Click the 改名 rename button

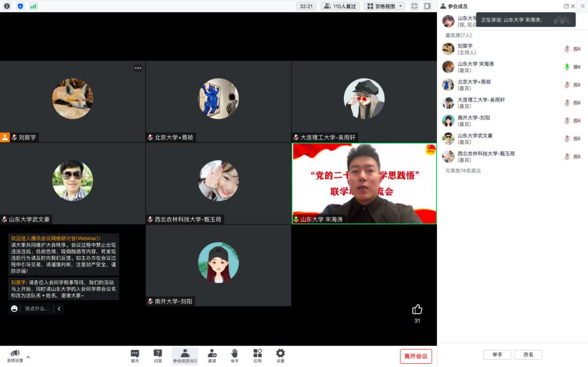[x=528, y=355]
